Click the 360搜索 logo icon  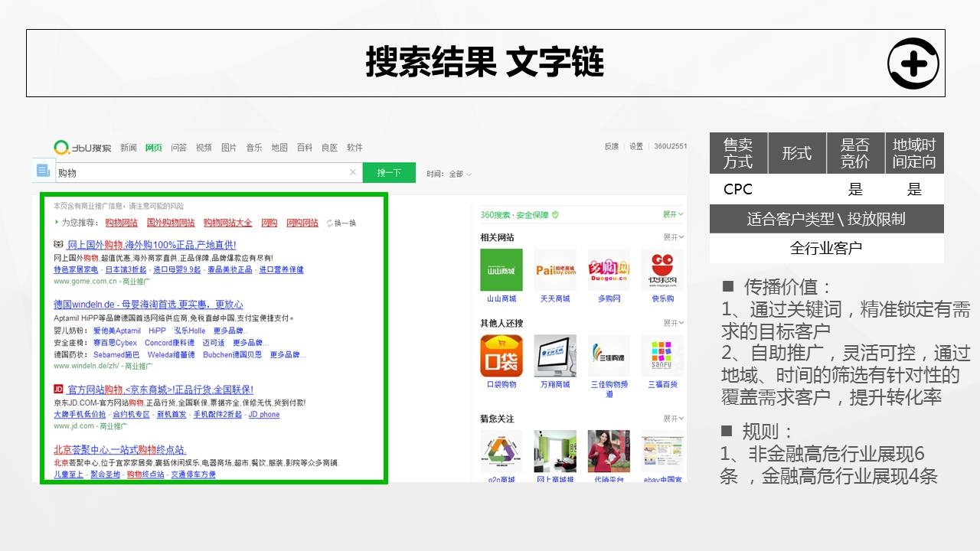click(62, 147)
